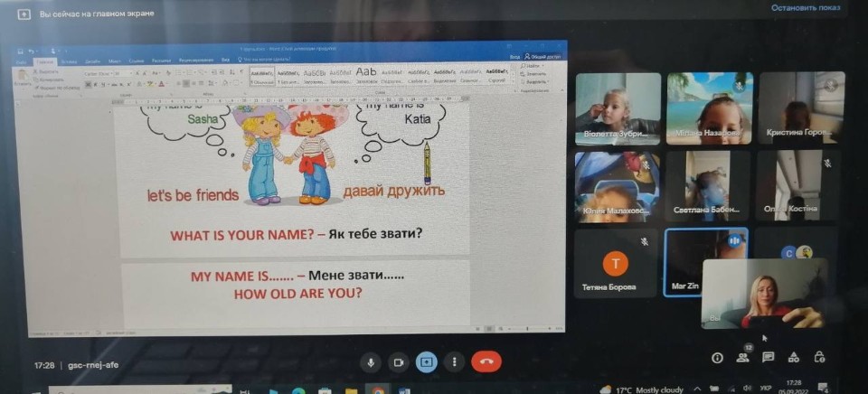
Task: Click 'Остановить показ' to stop presenting
Action: click(804, 8)
